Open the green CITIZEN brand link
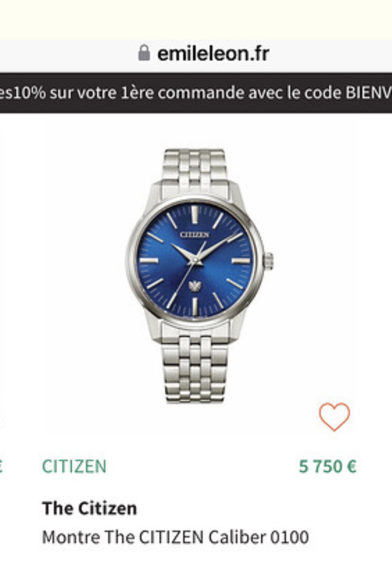This screenshot has height=587, width=392. pyautogui.click(x=74, y=466)
